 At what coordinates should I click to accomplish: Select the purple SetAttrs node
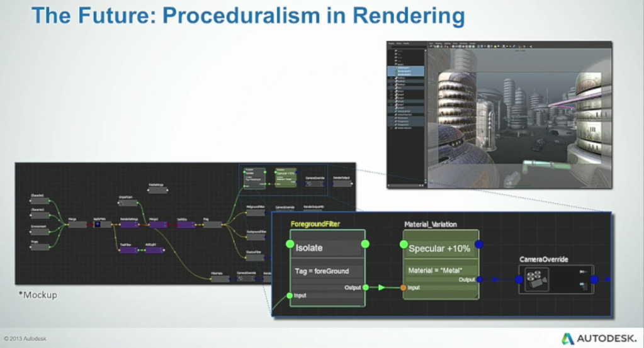[185, 225]
